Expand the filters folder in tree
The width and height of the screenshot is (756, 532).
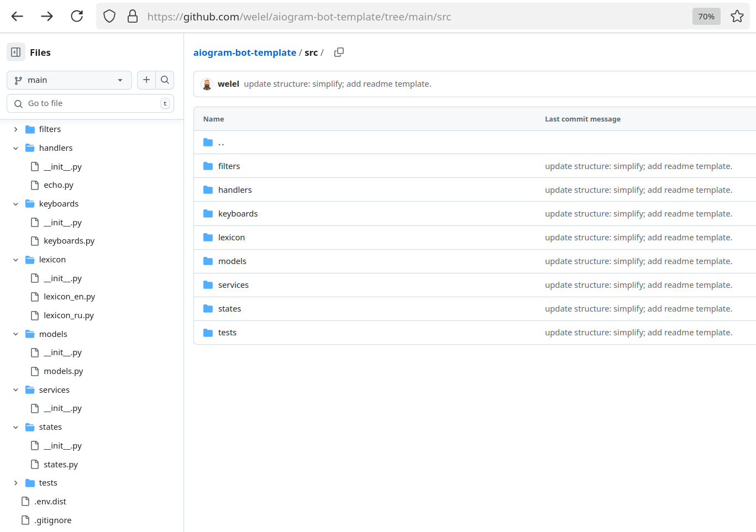point(15,129)
